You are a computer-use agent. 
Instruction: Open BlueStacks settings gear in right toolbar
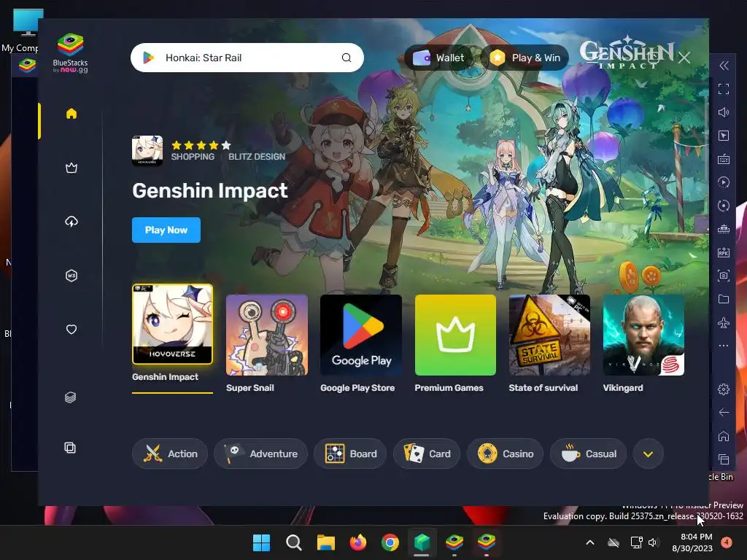(724, 389)
